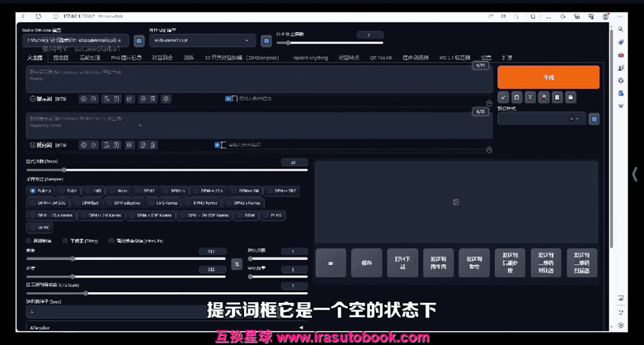The height and width of the screenshot is (345, 644).
Task: Click the red extra networks card icon under Generate
Action: (x=543, y=98)
